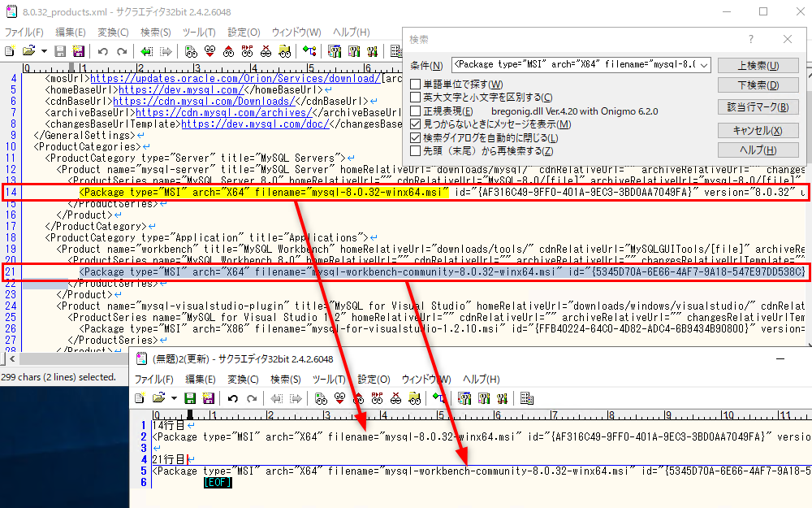Open ファイル(F) menu in (無題)2 window

154,380
